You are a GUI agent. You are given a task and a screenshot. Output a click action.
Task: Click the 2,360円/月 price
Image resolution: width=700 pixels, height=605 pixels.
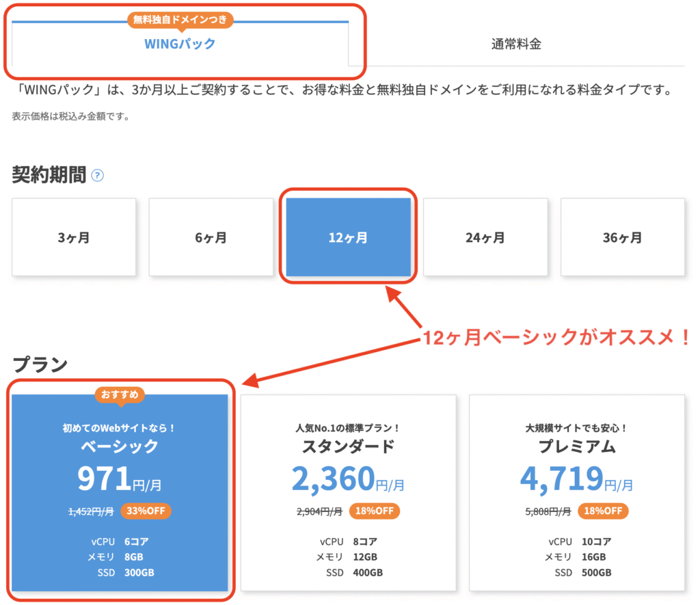point(348,479)
